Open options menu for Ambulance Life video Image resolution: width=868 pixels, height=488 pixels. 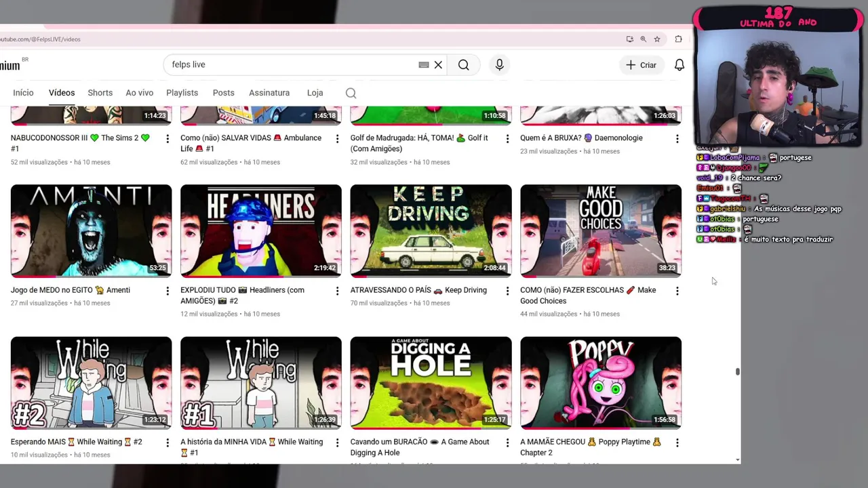coord(337,139)
